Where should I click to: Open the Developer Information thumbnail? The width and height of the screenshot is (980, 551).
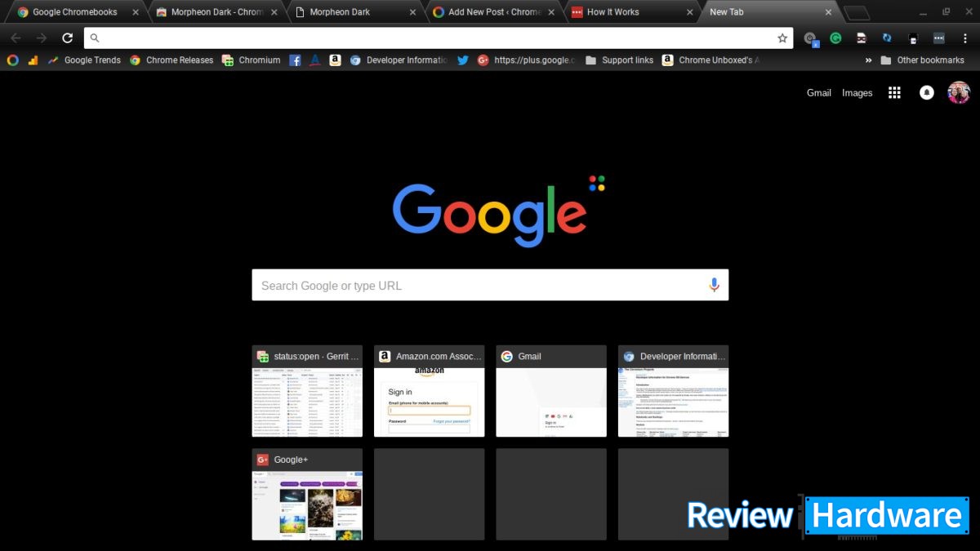674,391
